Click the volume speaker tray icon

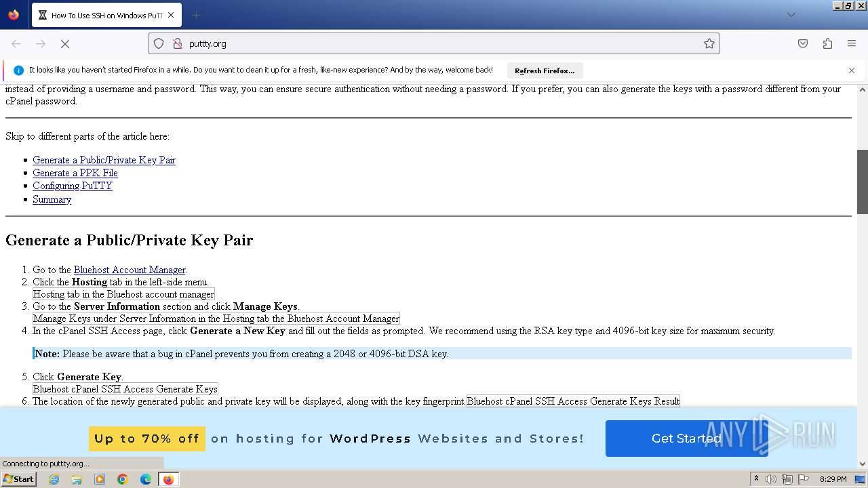771,479
